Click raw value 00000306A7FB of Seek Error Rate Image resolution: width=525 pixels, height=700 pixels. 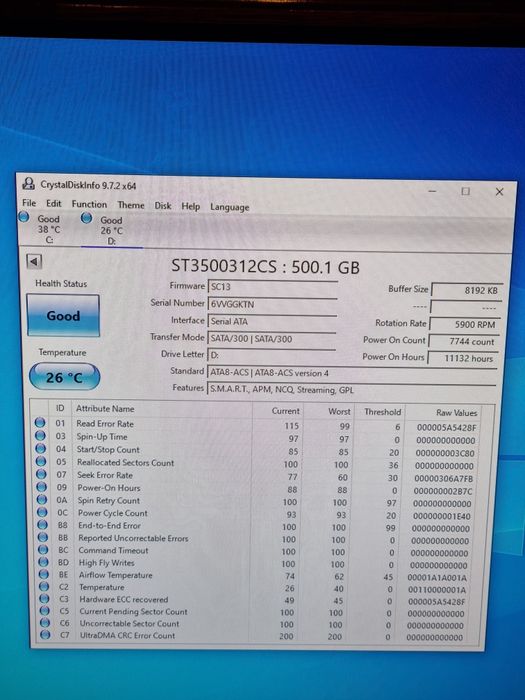click(443, 479)
